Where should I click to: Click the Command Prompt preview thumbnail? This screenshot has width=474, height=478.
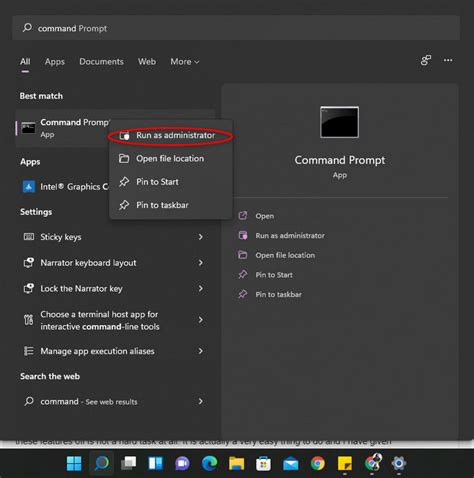point(339,122)
